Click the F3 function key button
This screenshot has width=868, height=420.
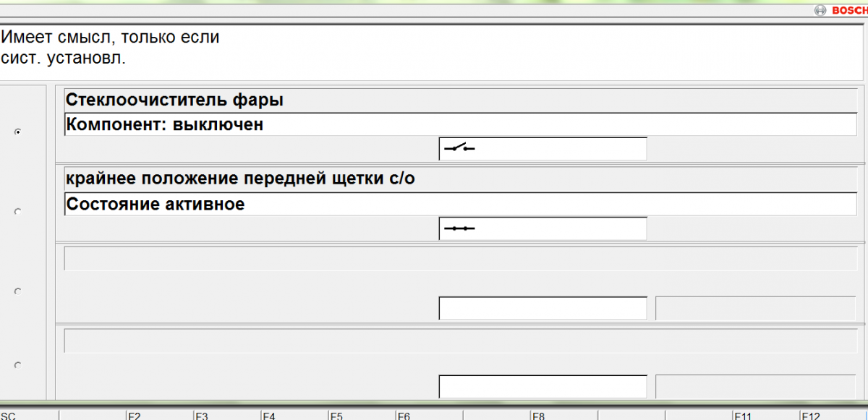tap(226, 416)
